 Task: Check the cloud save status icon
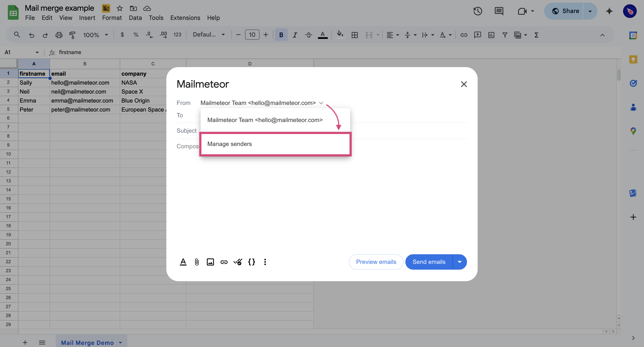[x=147, y=8]
